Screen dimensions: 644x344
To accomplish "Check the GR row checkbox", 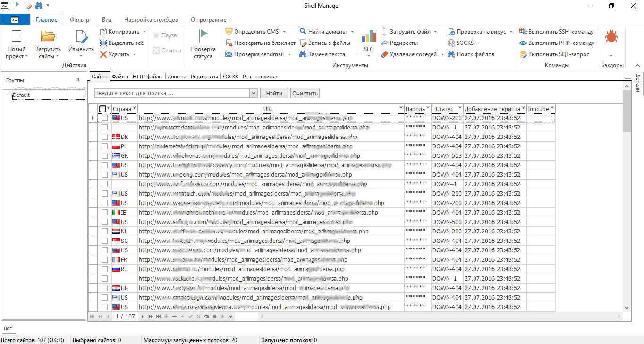I will click(x=104, y=155).
